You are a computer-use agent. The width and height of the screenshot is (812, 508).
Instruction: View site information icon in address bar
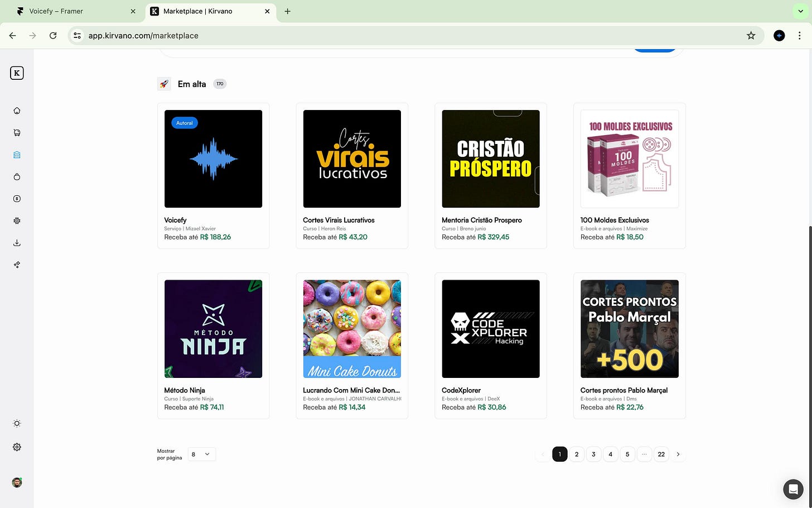78,35
